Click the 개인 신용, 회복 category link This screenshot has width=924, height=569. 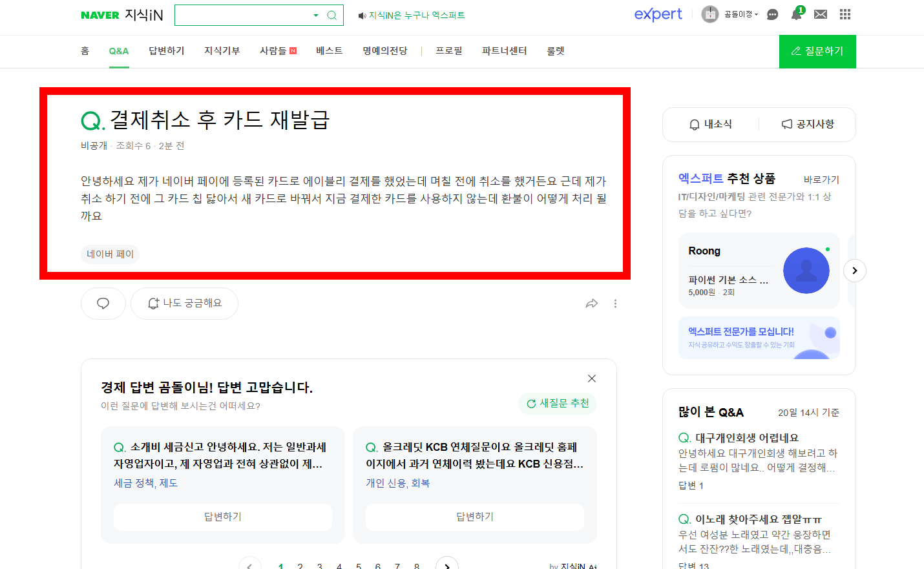pos(397,483)
